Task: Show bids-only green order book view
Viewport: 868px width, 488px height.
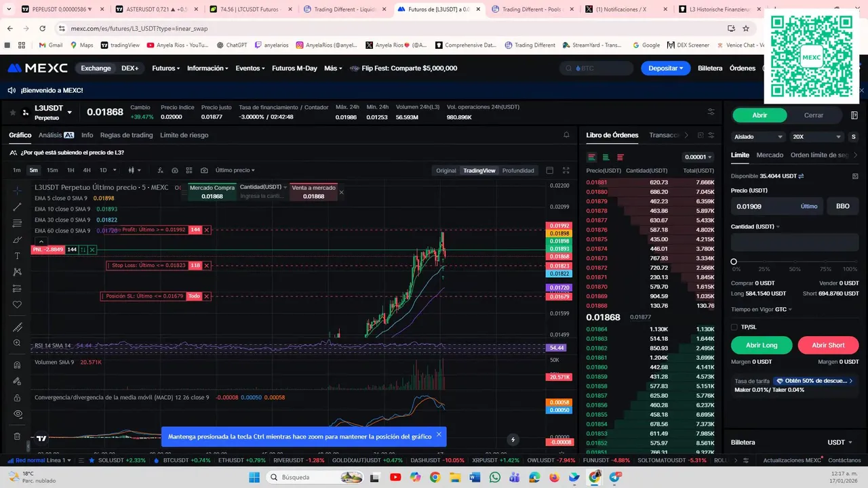Action: [x=606, y=157]
